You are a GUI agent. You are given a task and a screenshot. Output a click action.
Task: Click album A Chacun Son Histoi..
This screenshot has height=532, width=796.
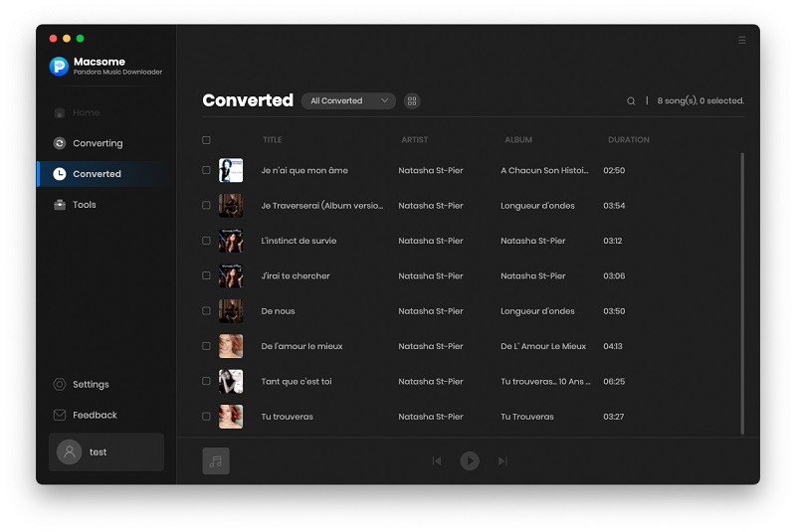[x=544, y=170]
